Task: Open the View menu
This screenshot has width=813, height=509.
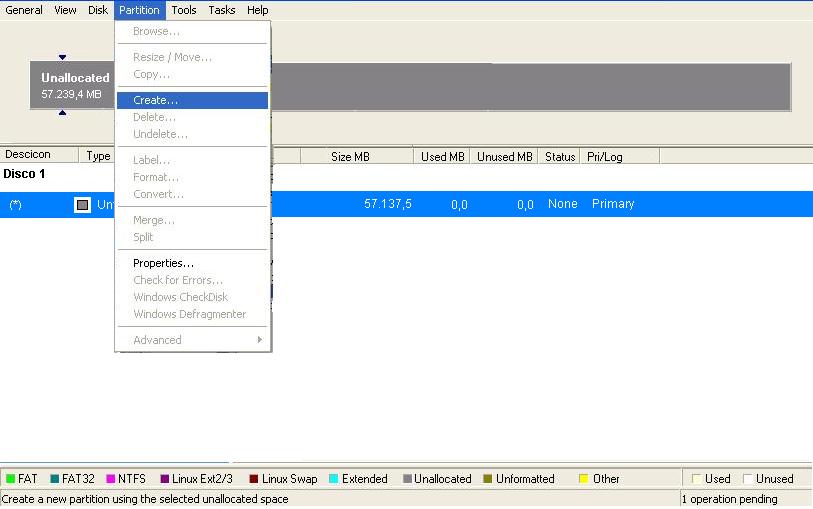Action: click(x=65, y=10)
